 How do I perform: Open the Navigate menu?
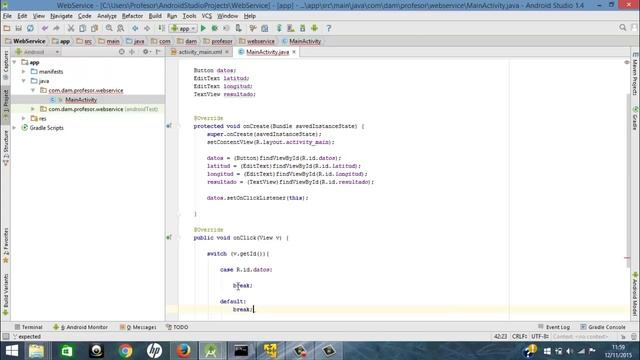pyautogui.click(x=61, y=16)
